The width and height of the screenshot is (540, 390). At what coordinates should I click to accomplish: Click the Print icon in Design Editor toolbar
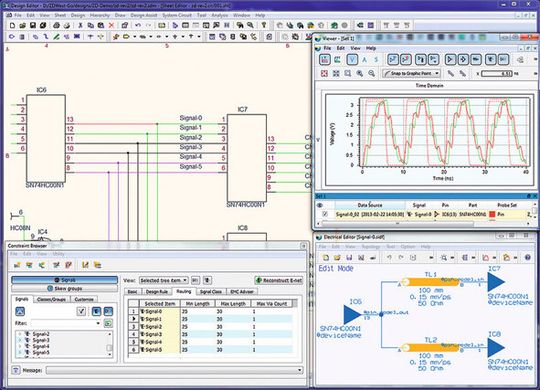click(56, 25)
